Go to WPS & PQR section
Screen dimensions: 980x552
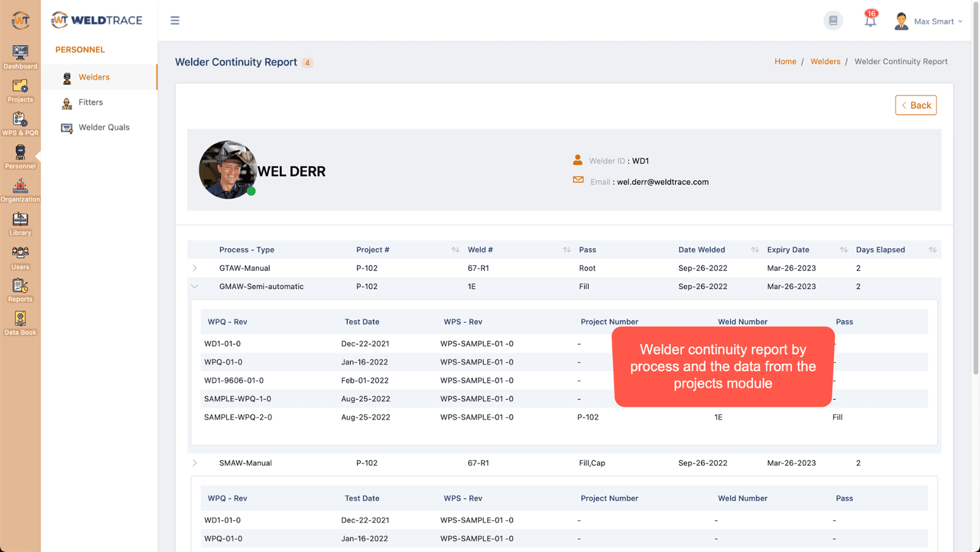(x=20, y=123)
